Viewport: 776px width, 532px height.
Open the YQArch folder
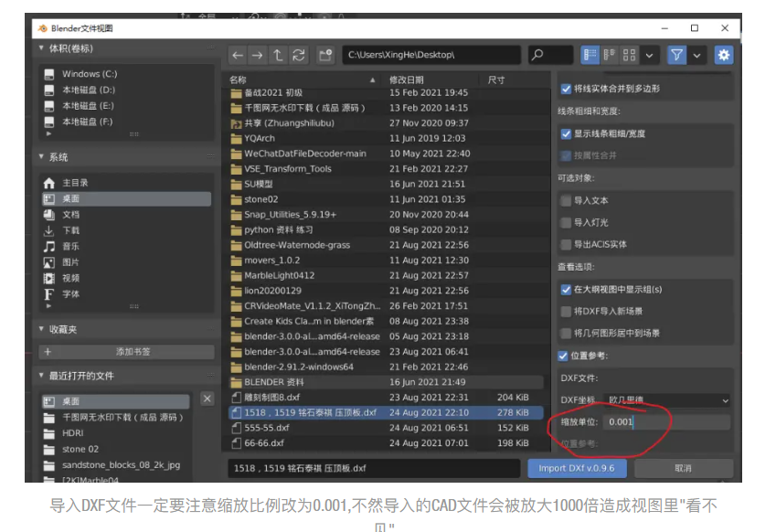[x=386, y=139]
